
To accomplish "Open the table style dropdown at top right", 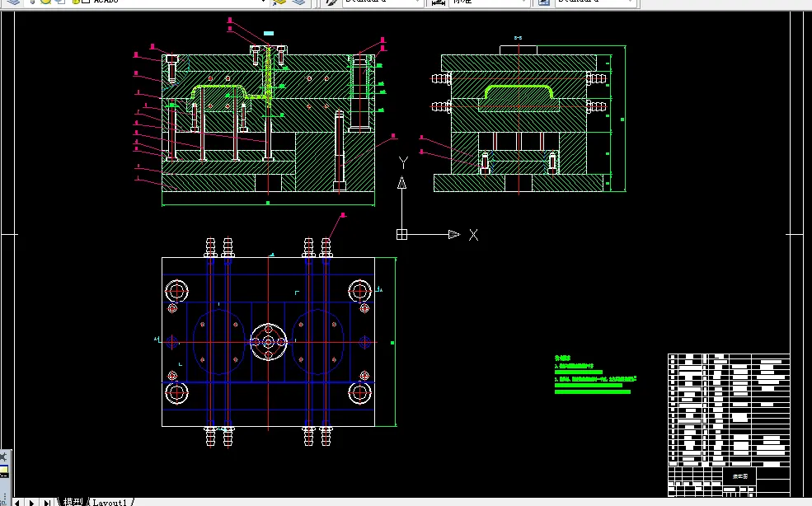I will (630, 2).
